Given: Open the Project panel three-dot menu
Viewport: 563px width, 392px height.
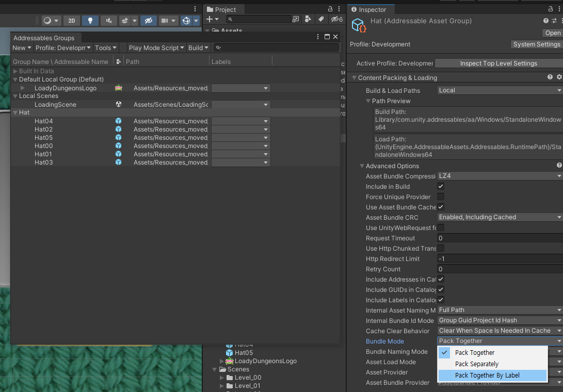Looking at the screenshot, I should click(339, 9).
